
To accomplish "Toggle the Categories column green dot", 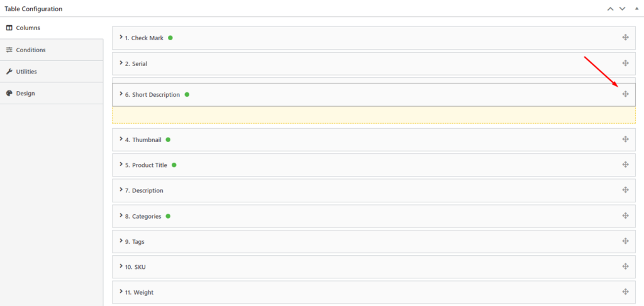I will (169, 216).
